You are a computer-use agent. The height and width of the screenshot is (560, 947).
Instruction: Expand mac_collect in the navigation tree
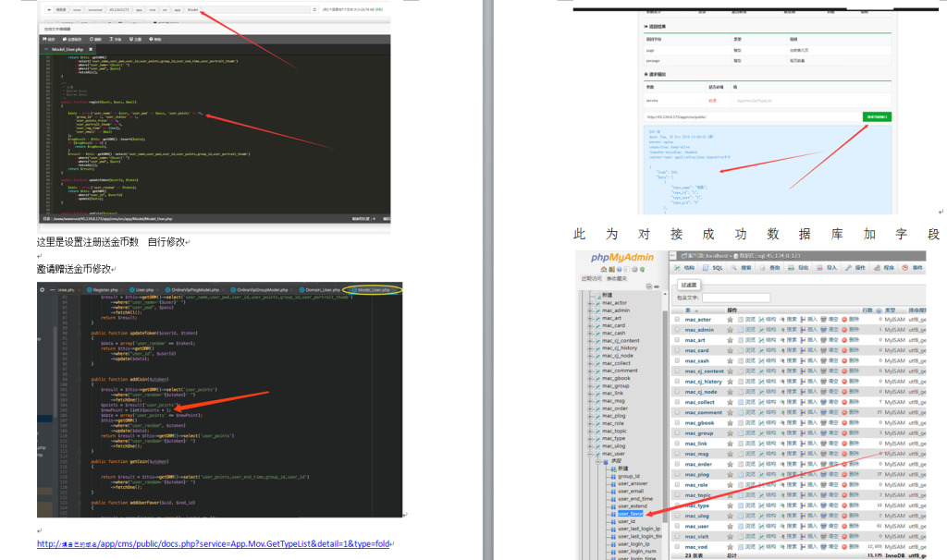click(590, 363)
